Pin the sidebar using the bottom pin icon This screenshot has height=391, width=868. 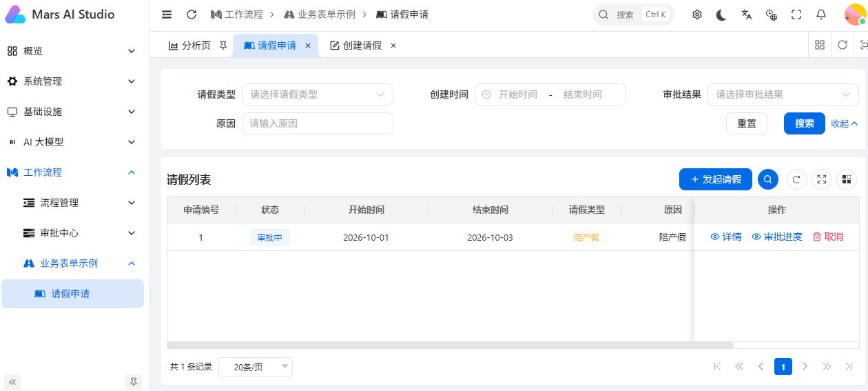tap(134, 381)
